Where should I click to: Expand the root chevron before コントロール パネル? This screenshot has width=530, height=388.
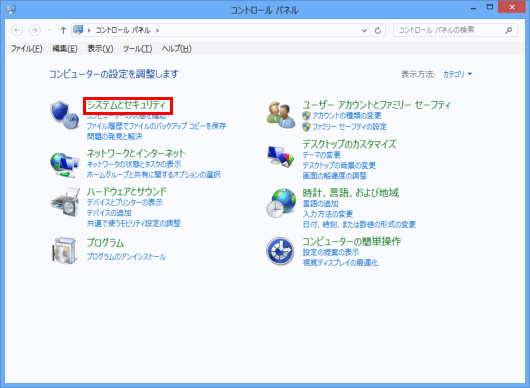89,30
